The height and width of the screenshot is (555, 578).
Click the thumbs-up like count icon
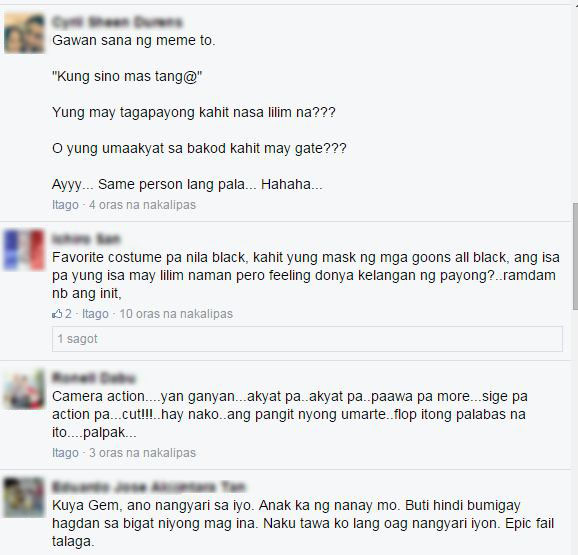pyautogui.click(x=57, y=314)
